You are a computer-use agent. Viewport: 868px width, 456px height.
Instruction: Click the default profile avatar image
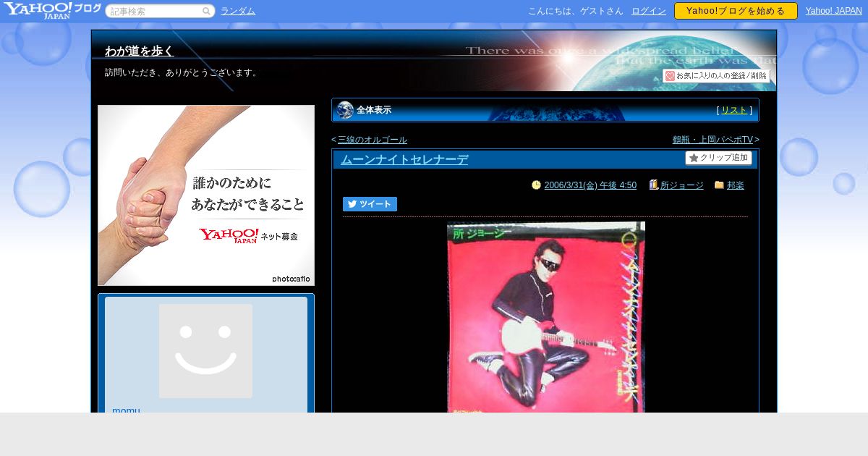pos(205,351)
